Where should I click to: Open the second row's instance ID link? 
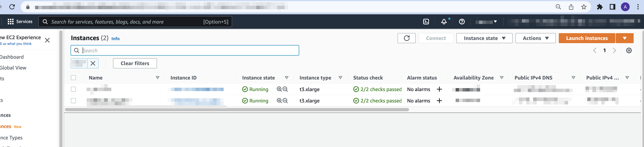click(x=197, y=101)
